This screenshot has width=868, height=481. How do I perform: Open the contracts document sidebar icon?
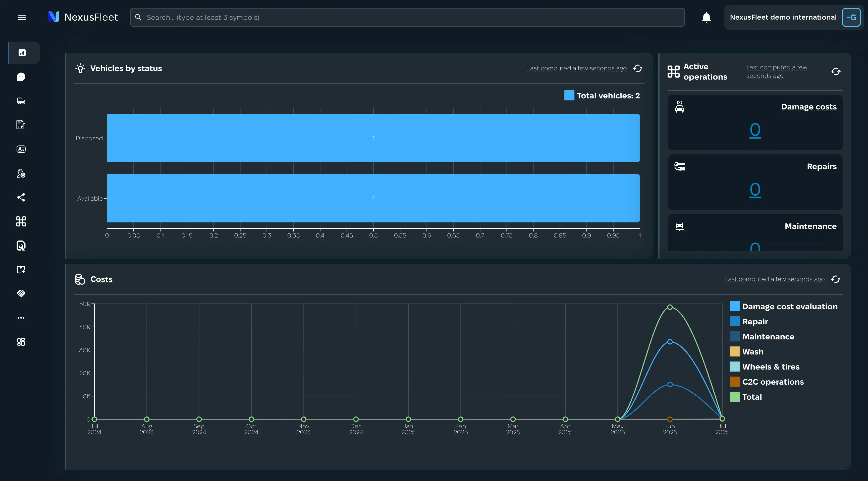click(21, 125)
